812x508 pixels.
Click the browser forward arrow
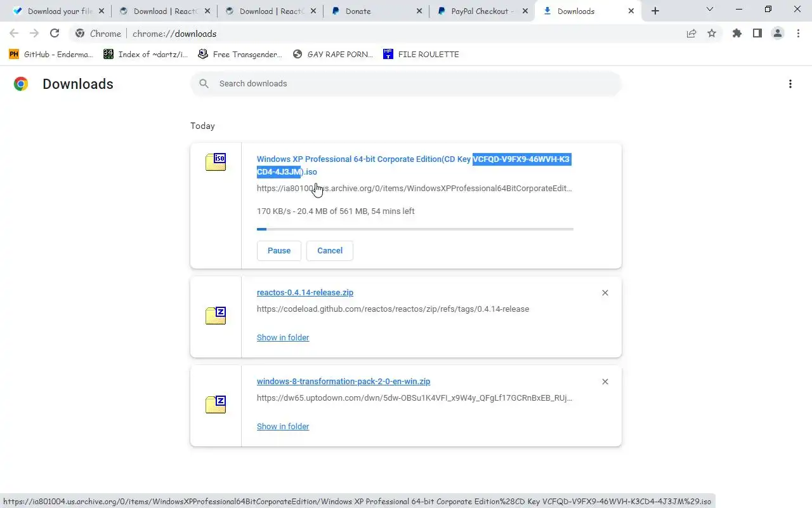tap(34, 34)
